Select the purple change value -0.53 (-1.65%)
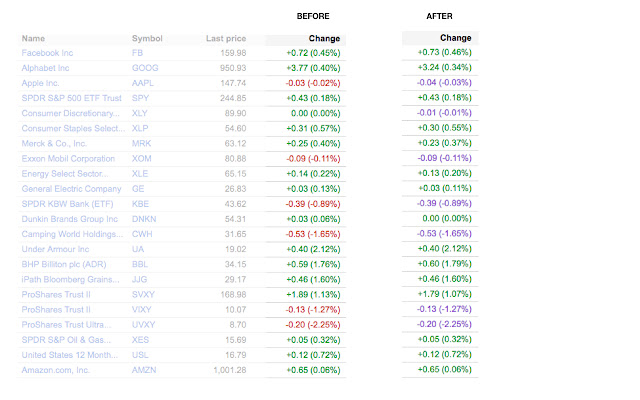This screenshot has width=640, height=400. [x=444, y=233]
